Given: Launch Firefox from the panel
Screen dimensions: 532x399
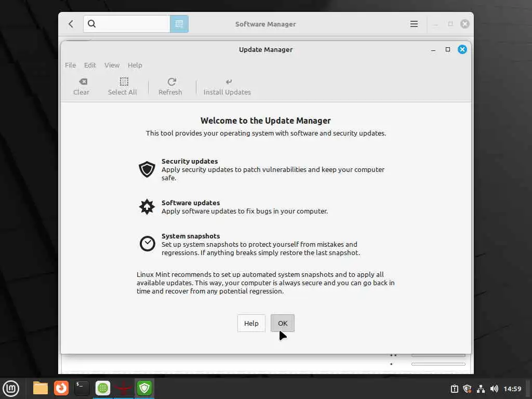Looking at the screenshot, I should (61, 388).
